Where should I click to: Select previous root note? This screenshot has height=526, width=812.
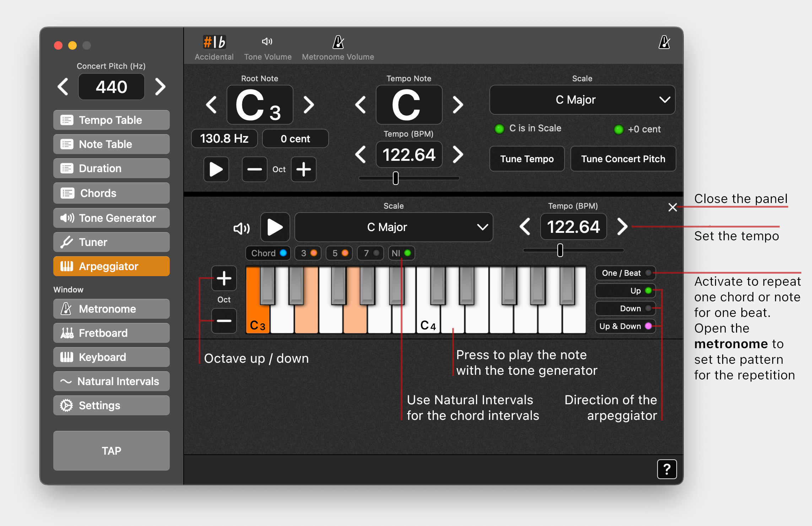click(x=211, y=105)
